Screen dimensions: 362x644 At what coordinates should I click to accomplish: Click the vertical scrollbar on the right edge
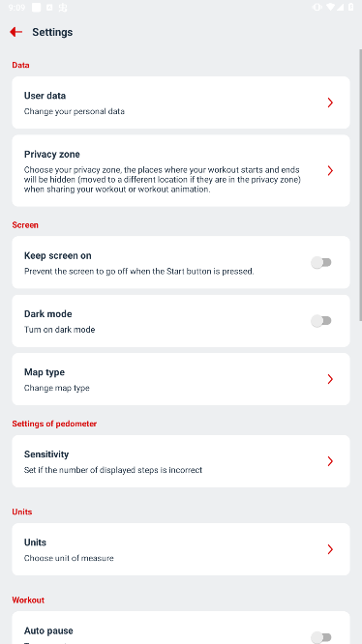[360, 185]
